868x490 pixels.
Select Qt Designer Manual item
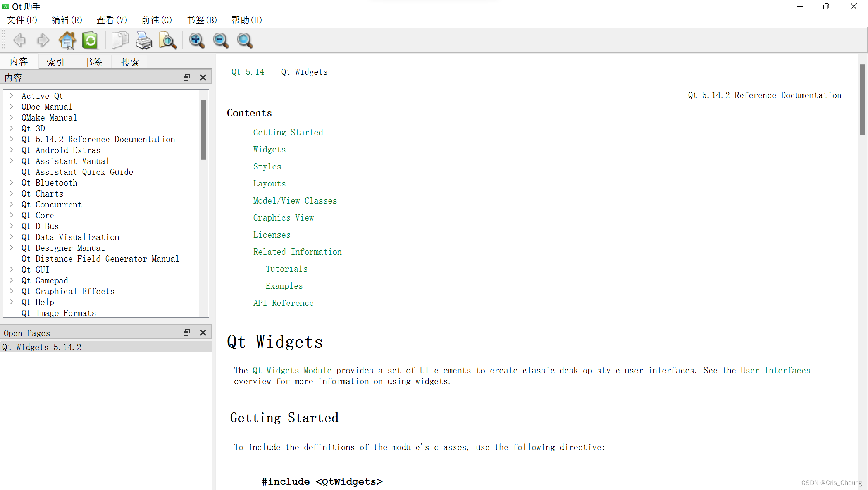(x=63, y=248)
